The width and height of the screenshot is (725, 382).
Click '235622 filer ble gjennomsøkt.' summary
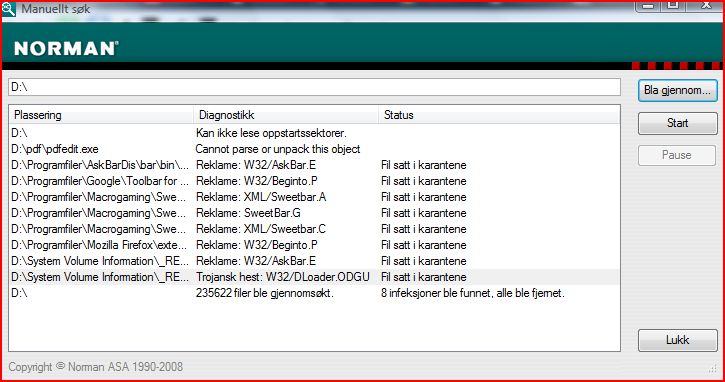pyautogui.click(x=264, y=293)
